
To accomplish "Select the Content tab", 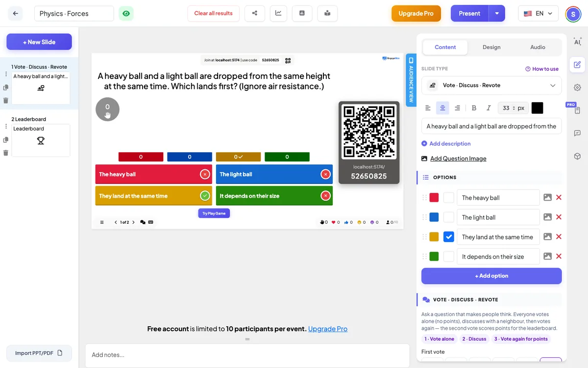I will [x=445, y=47].
